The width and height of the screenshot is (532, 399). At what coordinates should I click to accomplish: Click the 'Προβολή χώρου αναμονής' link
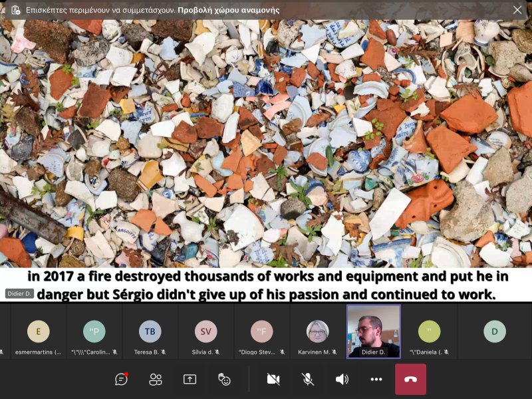click(x=229, y=10)
